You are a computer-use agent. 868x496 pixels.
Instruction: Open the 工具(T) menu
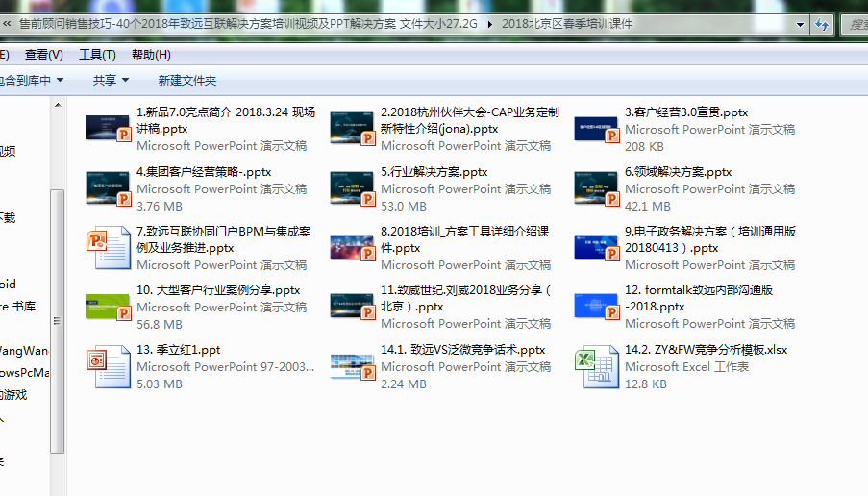tap(97, 55)
